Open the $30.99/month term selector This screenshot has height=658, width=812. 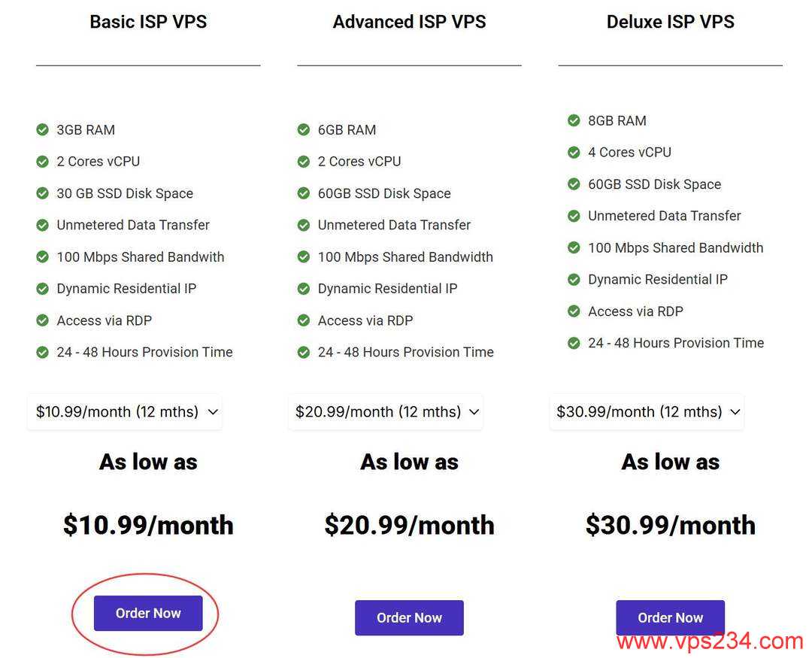click(x=647, y=411)
